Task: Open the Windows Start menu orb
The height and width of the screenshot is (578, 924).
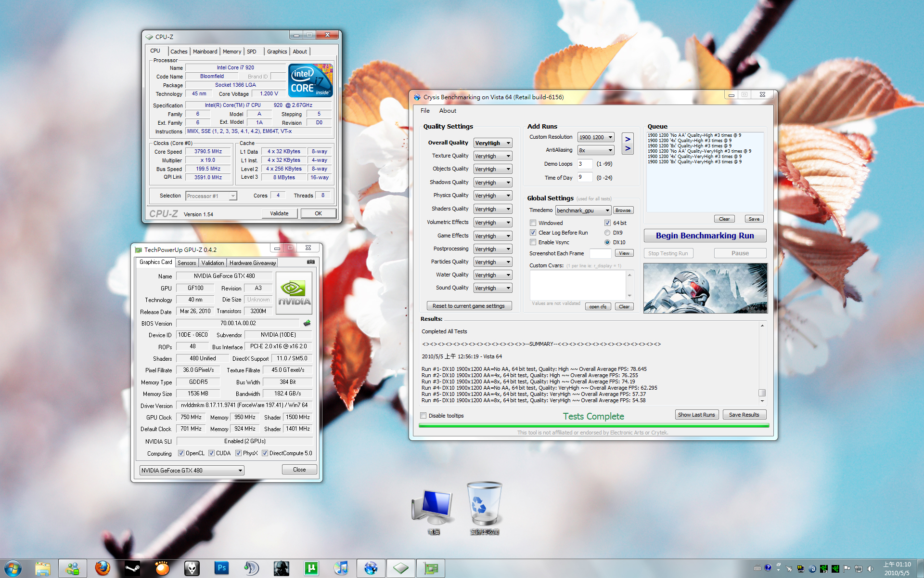Action: coord(13,568)
